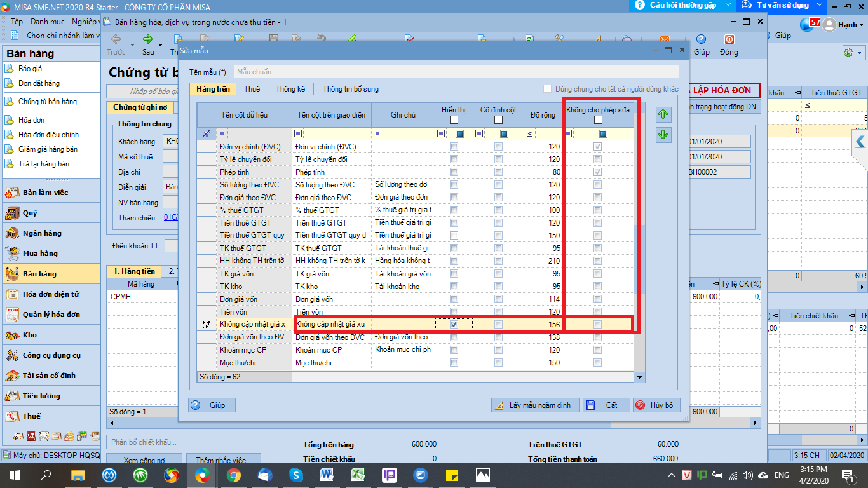868x488 pixels.
Task: Open the Tệp menu
Action: pos(17,22)
